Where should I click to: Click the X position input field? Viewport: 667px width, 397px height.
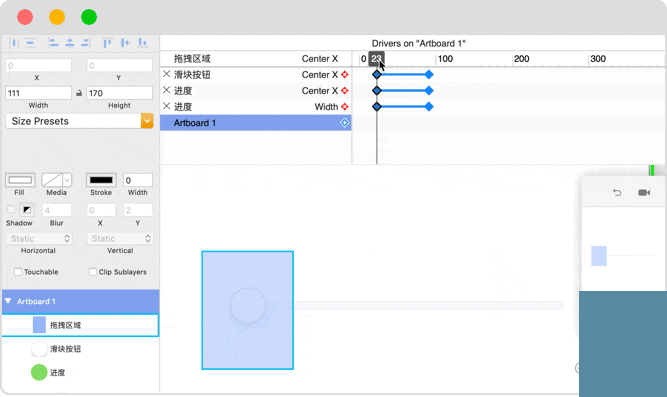(x=38, y=66)
